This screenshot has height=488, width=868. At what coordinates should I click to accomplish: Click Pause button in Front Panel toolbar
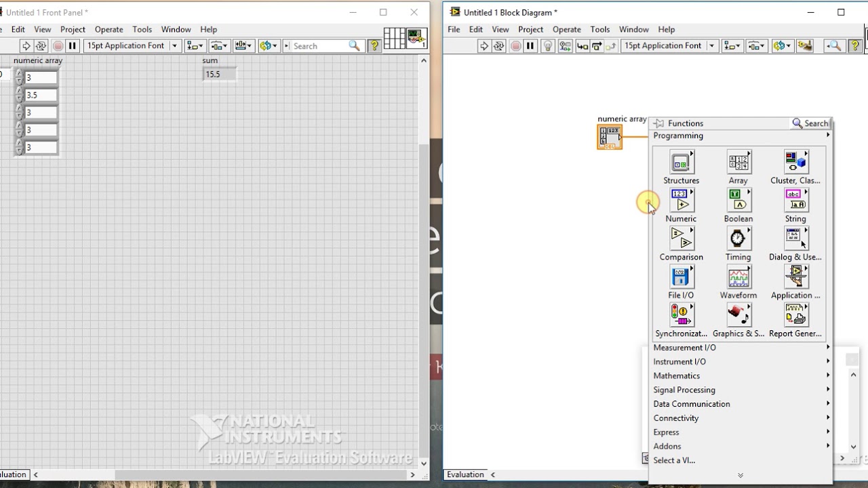[72, 46]
